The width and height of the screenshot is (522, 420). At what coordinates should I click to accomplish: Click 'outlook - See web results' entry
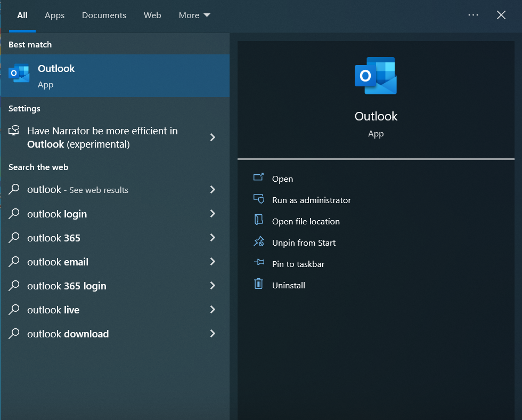tap(115, 190)
